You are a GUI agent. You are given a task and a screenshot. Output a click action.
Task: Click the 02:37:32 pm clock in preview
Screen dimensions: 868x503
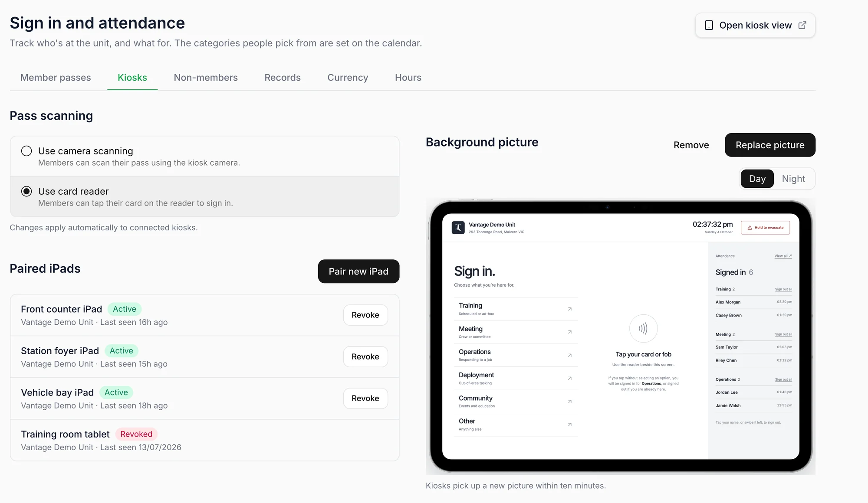click(x=712, y=224)
